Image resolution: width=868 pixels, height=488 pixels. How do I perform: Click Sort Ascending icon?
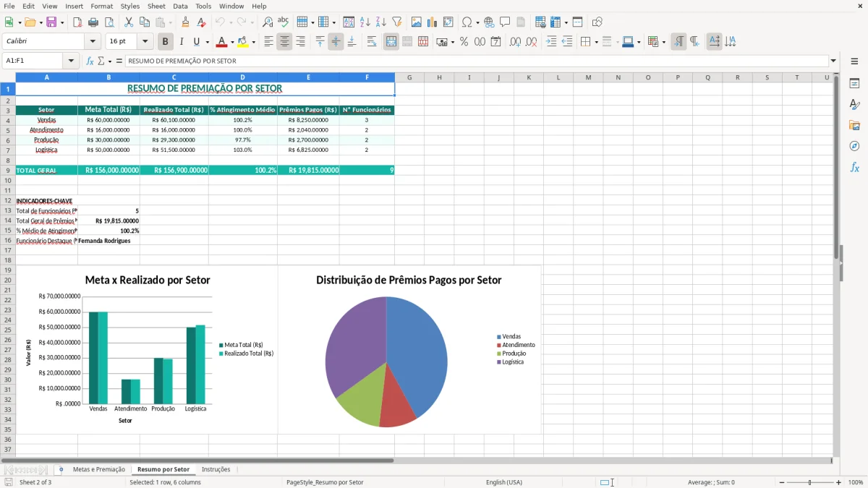pyautogui.click(x=365, y=22)
